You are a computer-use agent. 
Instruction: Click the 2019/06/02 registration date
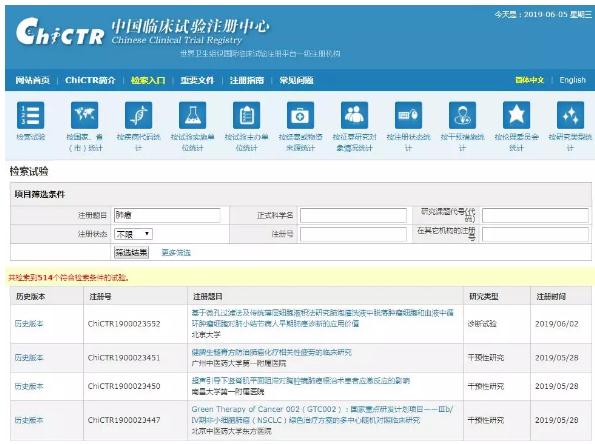pos(557,324)
